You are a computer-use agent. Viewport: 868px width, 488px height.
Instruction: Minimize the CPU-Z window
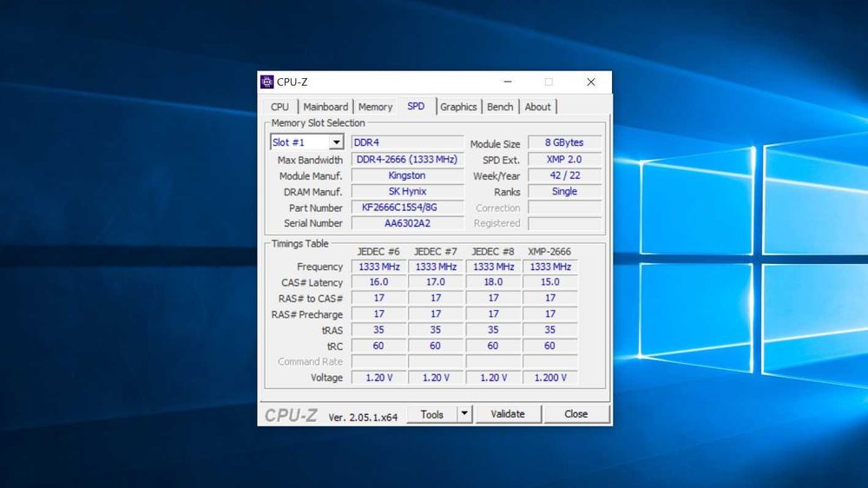508,82
